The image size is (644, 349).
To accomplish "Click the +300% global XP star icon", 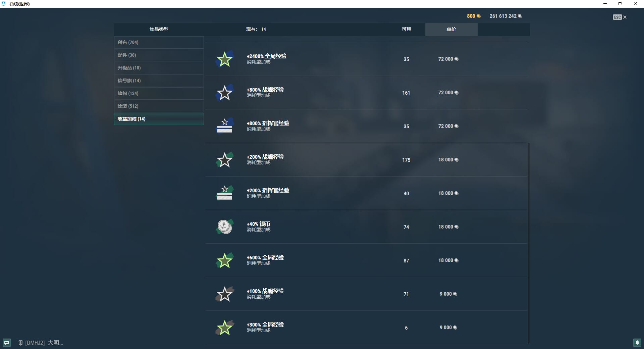I will (224, 328).
